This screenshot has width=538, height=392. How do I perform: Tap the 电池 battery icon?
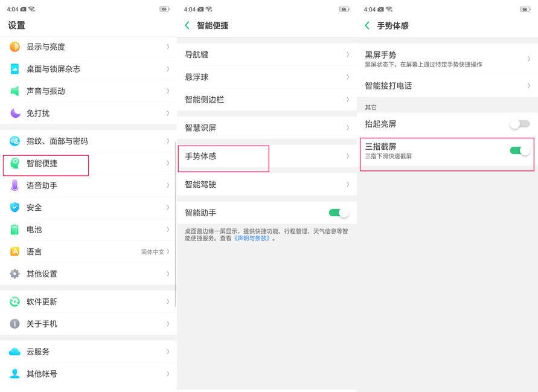[x=14, y=230]
